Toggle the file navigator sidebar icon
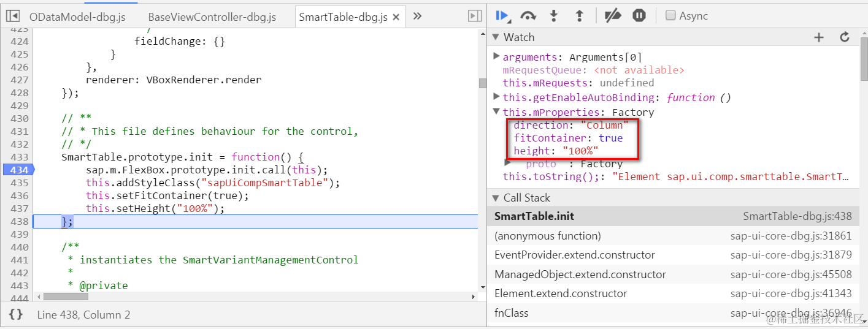 (13, 17)
